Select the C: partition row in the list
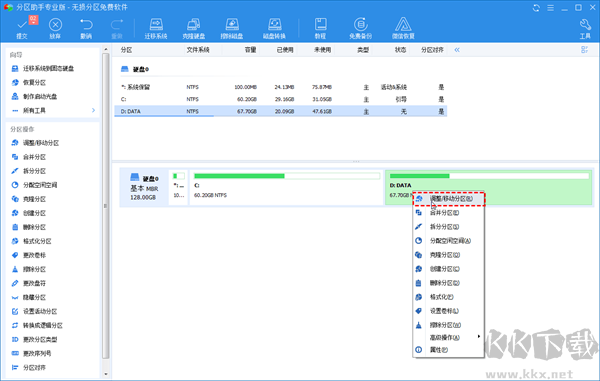This screenshot has height=381, width=600. [281, 99]
